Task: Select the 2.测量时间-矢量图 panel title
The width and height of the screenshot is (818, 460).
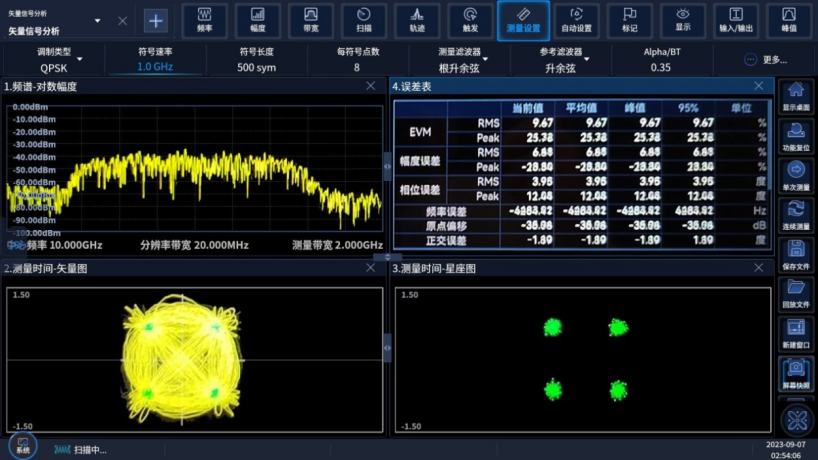Action: pos(46,268)
